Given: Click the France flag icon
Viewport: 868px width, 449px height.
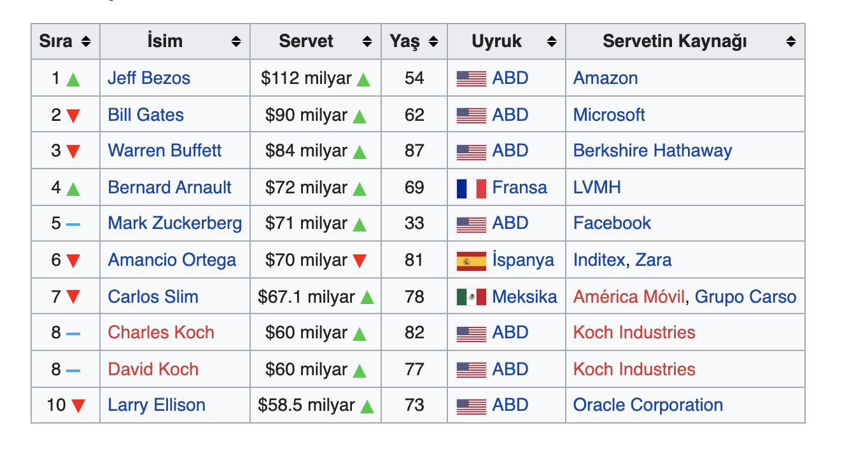Looking at the screenshot, I should coord(472,188).
